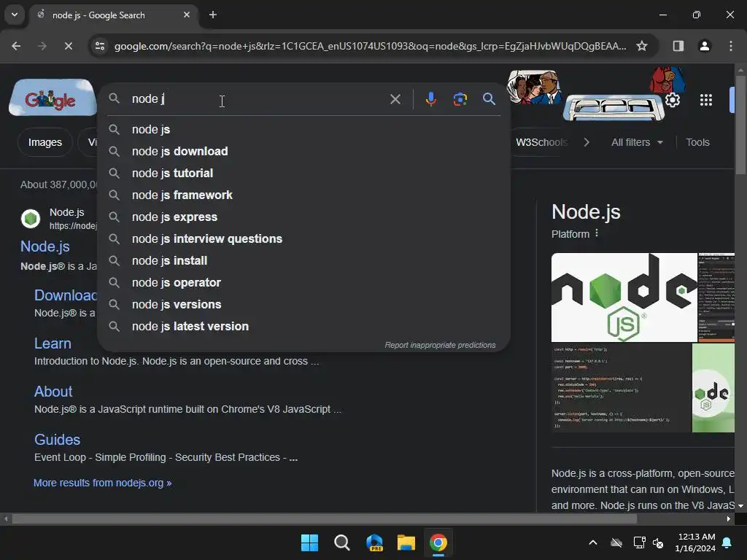The height and width of the screenshot is (560, 747).
Task: Select suggestion "node js install"
Action: pos(303,261)
